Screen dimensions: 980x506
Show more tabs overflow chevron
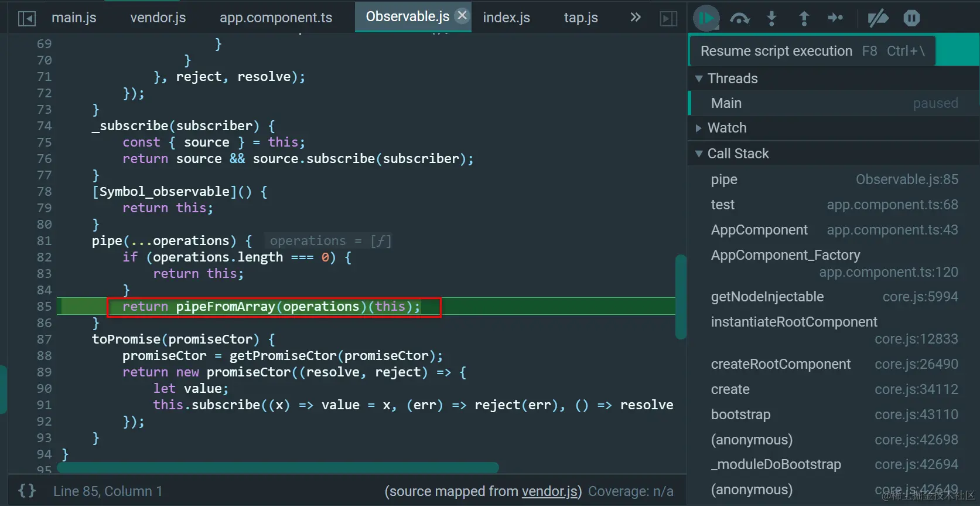tap(636, 18)
